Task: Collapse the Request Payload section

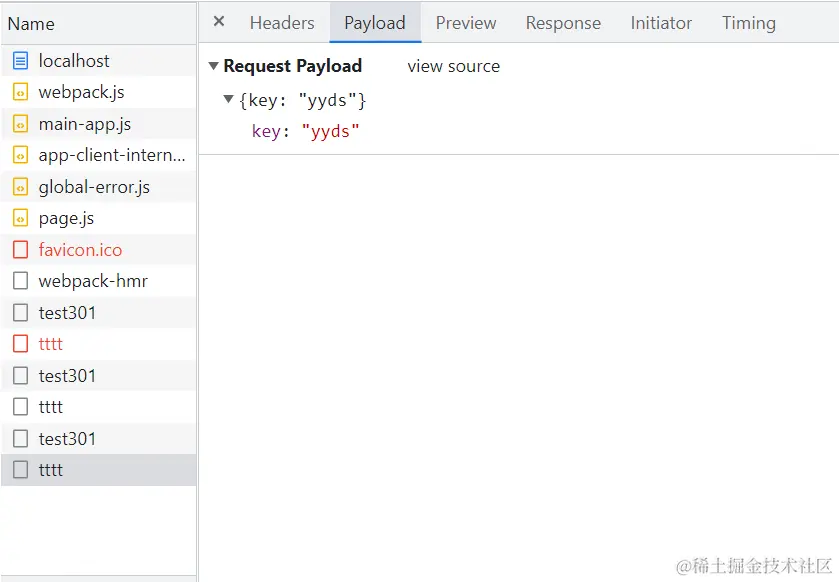Action: tap(213, 66)
